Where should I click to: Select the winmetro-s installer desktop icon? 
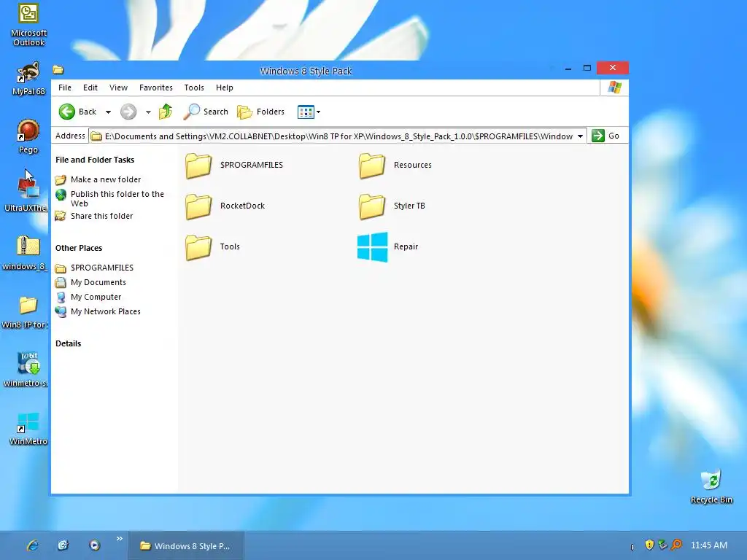point(27,370)
